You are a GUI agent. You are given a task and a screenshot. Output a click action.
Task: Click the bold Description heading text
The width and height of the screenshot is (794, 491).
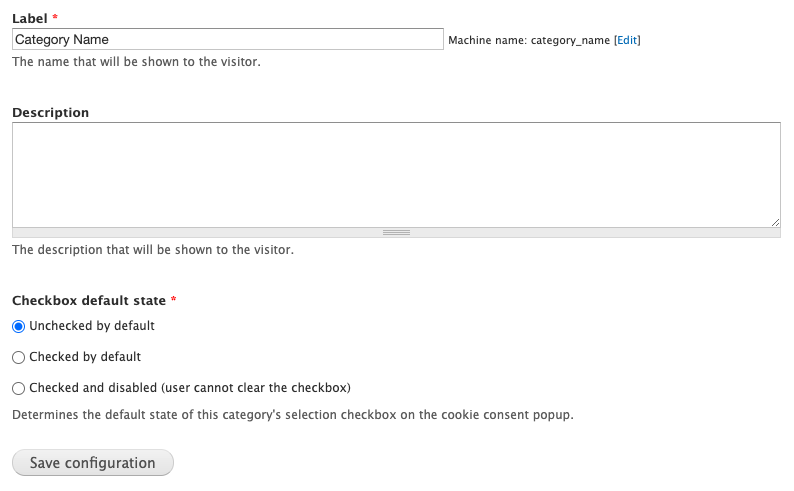click(x=51, y=112)
